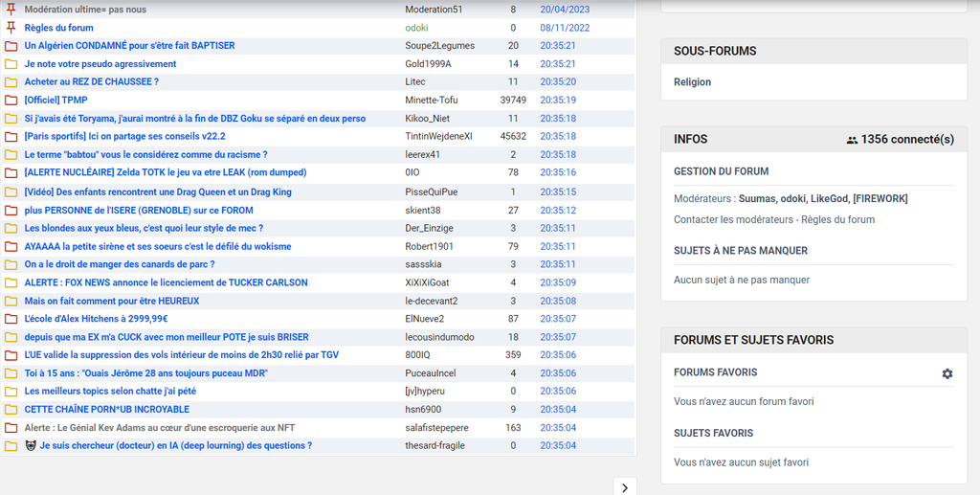Jump to last message dated 20/04/2023
980x495 pixels.
(x=565, y=10)
